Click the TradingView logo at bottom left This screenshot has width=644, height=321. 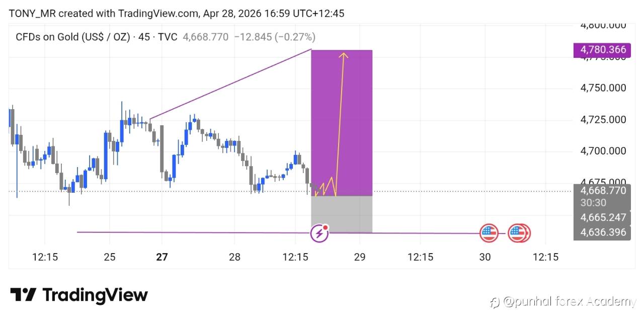[79, 295]
